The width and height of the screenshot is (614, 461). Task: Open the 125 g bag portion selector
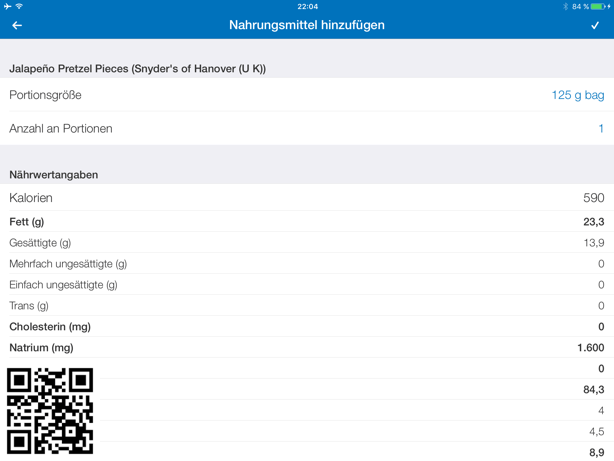coord(577,95)
